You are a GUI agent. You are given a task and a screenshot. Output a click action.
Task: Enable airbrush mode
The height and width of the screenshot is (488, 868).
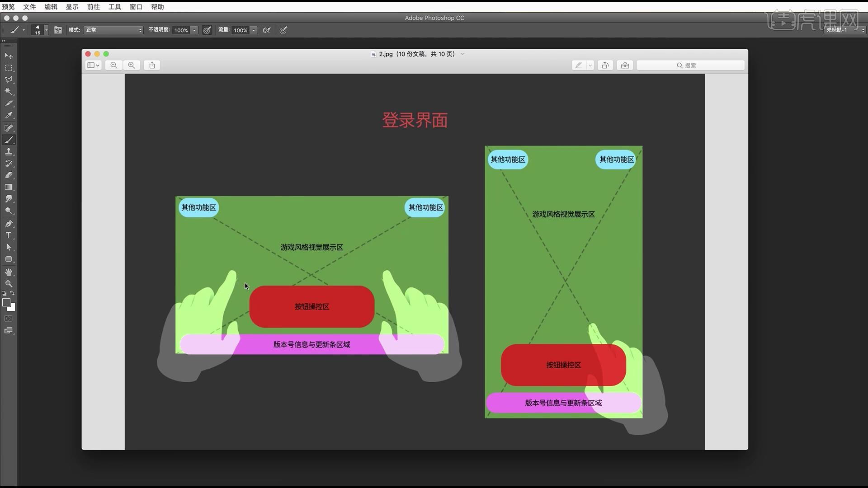[267, 30]
